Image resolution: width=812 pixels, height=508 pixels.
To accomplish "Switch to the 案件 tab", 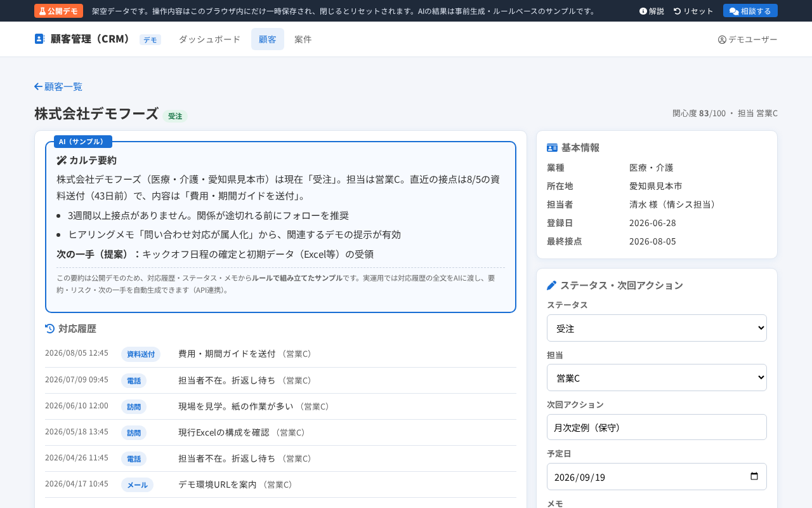I will tap(303, 39).
